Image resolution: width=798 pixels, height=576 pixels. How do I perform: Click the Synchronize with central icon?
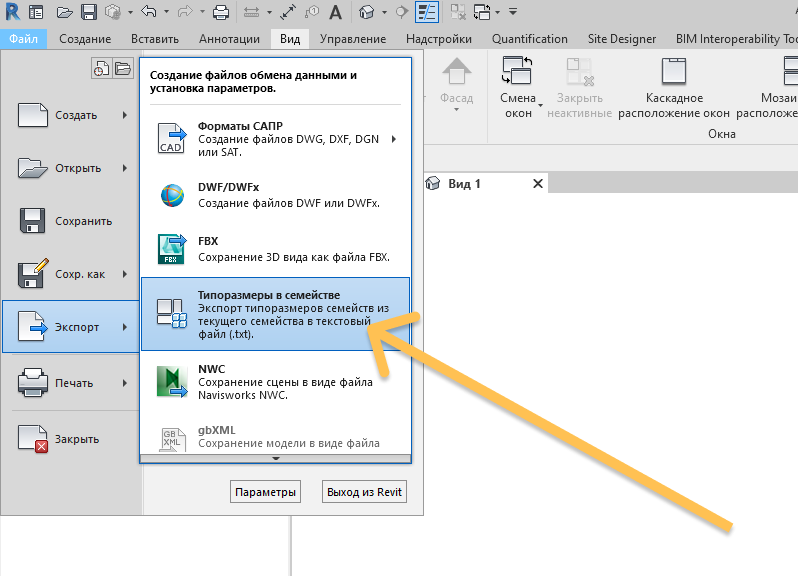coord(112,12)
